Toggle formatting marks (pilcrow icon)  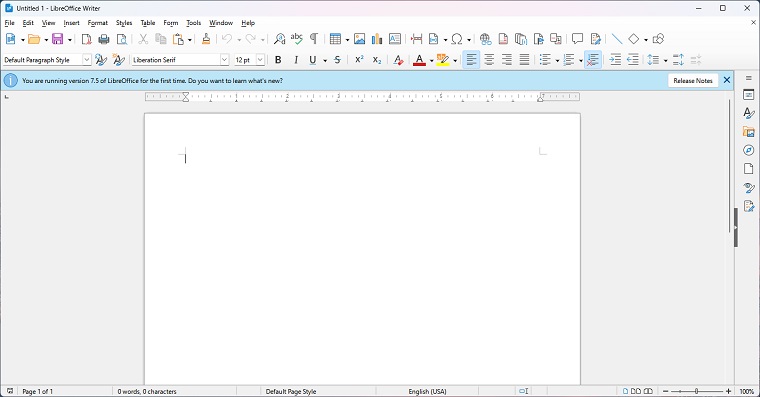pos(314,39)
